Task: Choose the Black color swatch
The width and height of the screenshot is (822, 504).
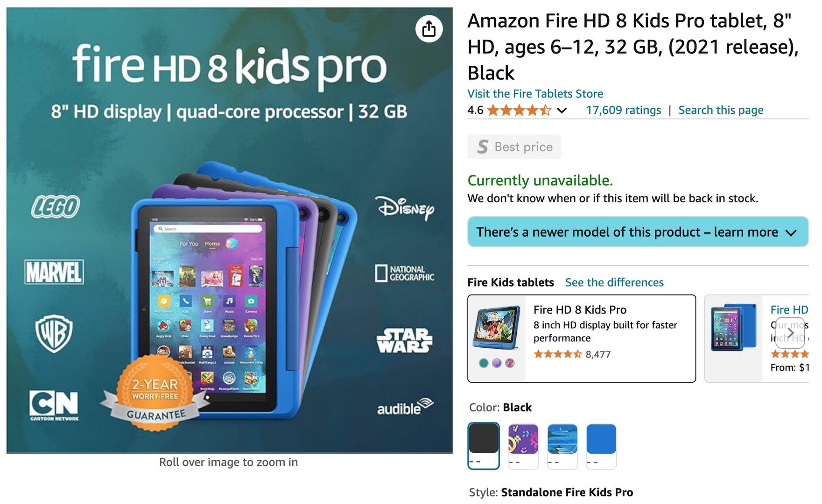Action: [484, 445]
